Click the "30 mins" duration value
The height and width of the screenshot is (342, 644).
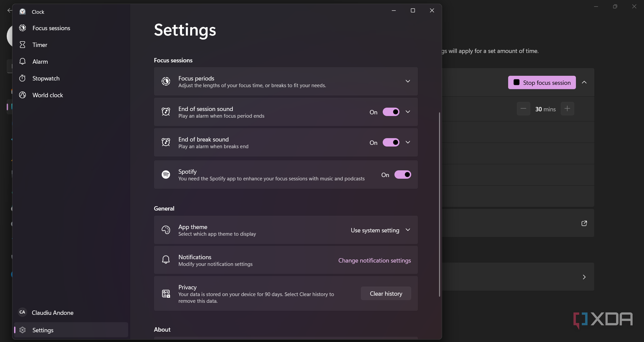pyautogui.click(x=545, y=109)
